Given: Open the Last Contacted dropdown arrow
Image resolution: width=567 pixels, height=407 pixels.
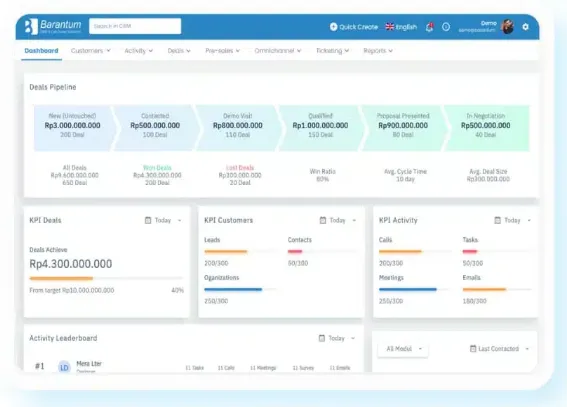Looking at the screenshot, I should point(527,349).
